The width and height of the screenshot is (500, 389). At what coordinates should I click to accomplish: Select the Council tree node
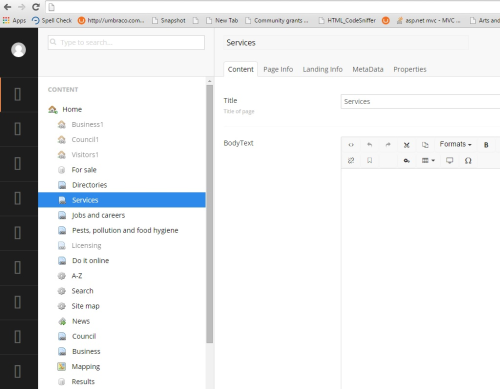coord(84,336)
